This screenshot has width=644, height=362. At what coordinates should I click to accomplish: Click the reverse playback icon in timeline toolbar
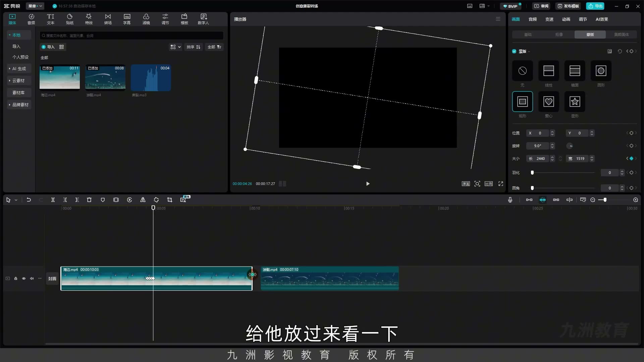click(x=129, y=200)
